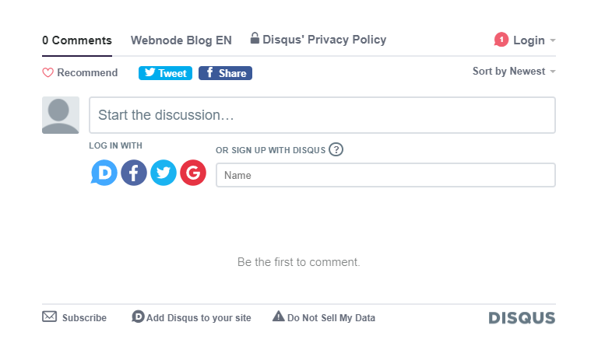Log in with the Google icon
Viewport: 591px width, 364px height.
point(193,173)
